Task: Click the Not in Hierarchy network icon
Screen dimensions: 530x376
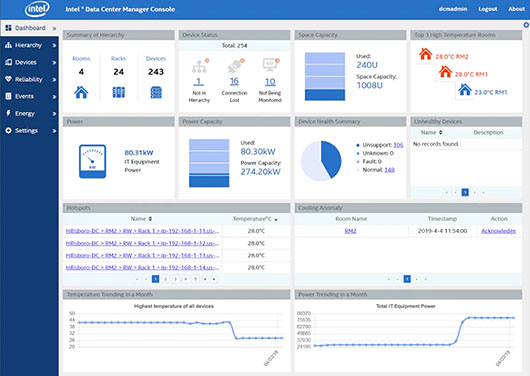Action: (x=199, y=67)
